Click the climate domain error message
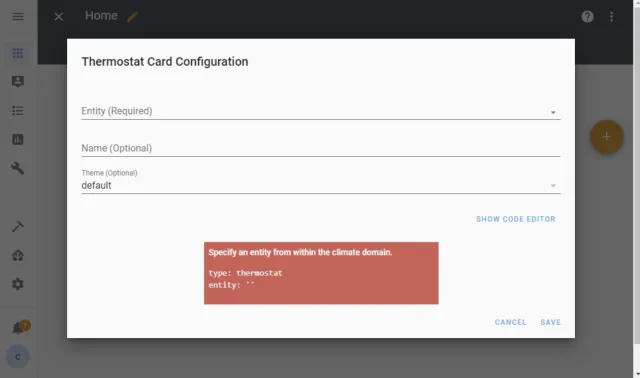The height and width of the screenshot is (378, 640). pyautogui.click(x=300, y=252)
